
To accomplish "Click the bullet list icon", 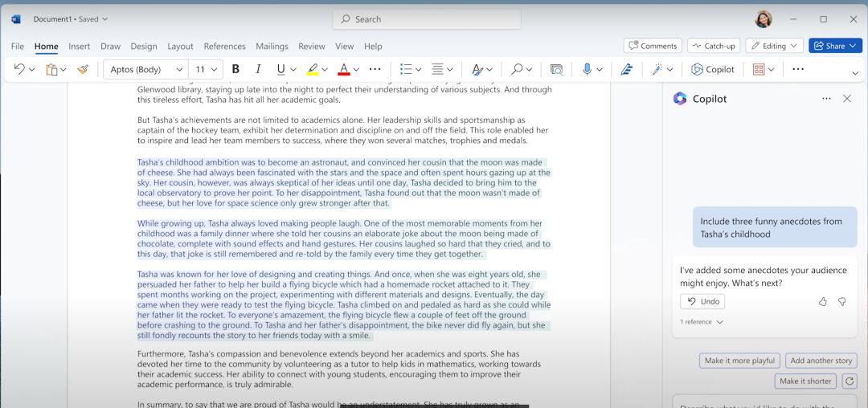I will coord(406,69).
